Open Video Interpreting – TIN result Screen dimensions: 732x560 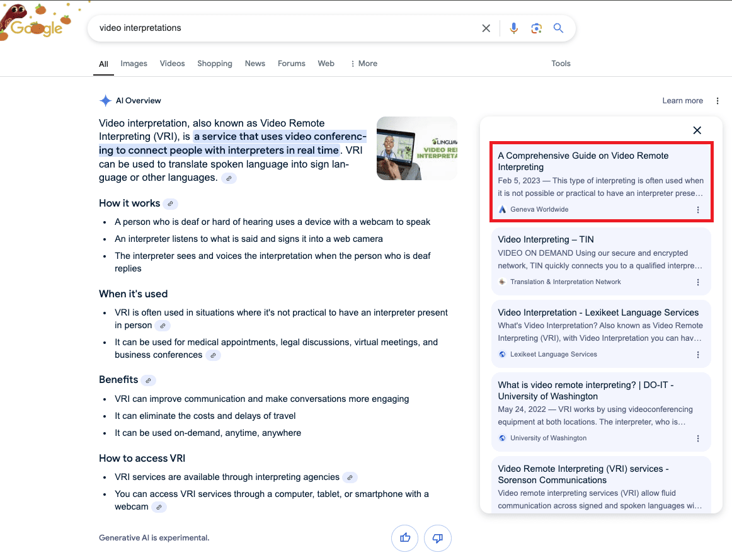(546, 239)
